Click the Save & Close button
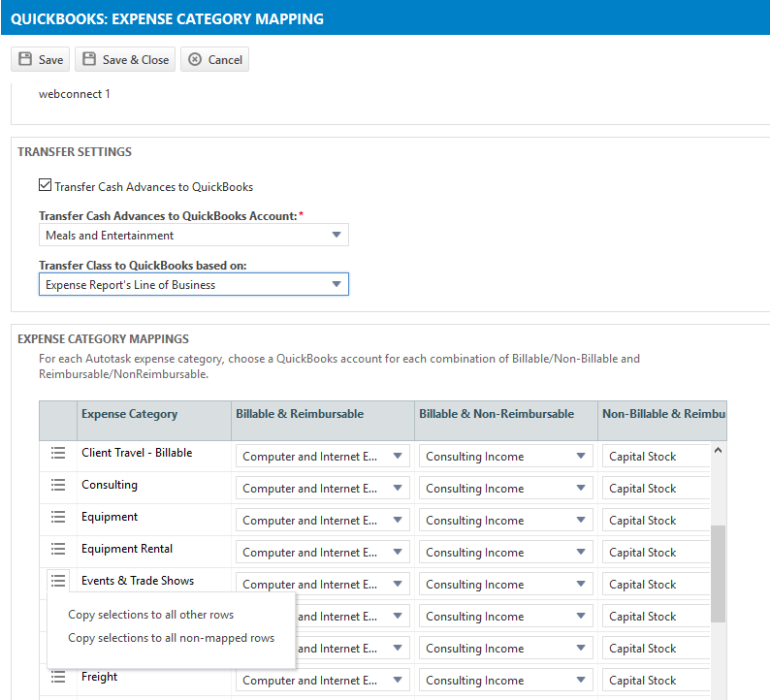 [x=125, y=59]
